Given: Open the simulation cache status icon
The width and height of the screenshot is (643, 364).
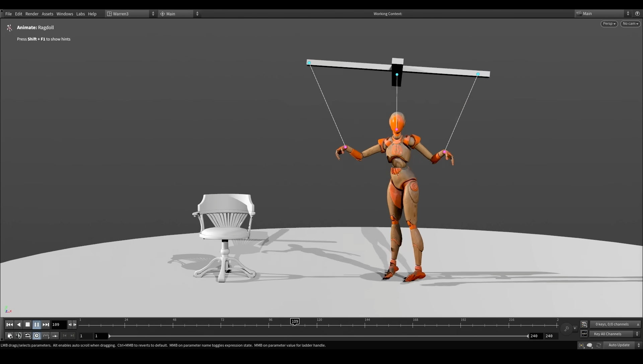Looking at the screenshot, I should pyautogui.click(x=581, y=345).
